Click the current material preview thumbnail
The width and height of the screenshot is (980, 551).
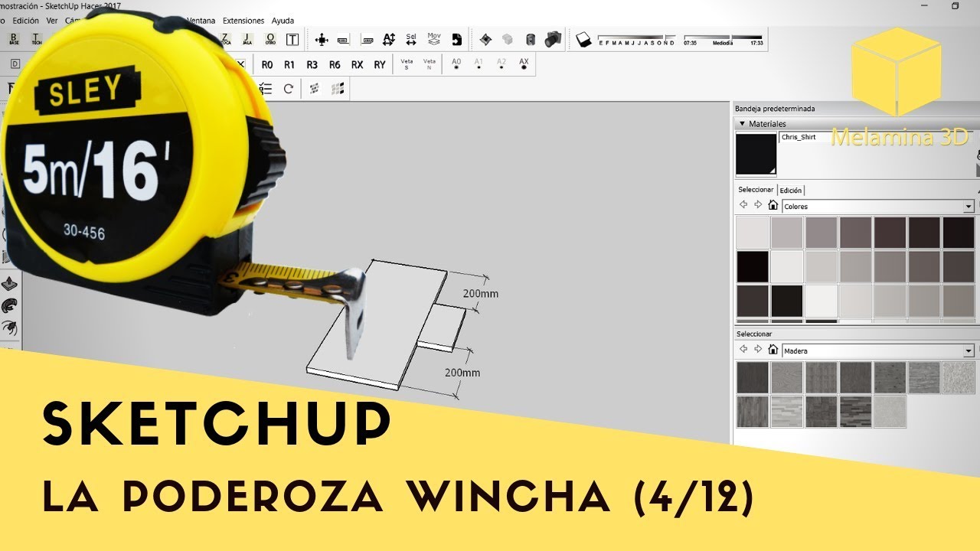(756, 155)
